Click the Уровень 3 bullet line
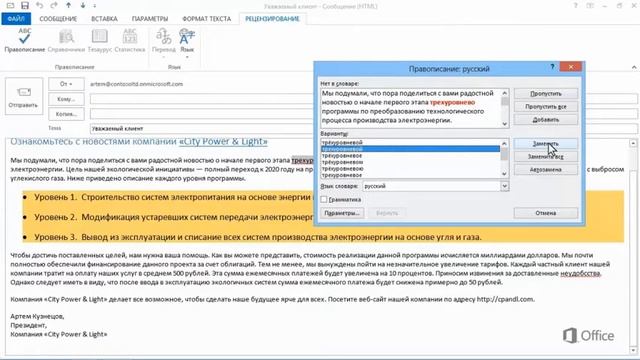Image resolution: width=640 pixels, height=360 pixels. coord(258,237)
